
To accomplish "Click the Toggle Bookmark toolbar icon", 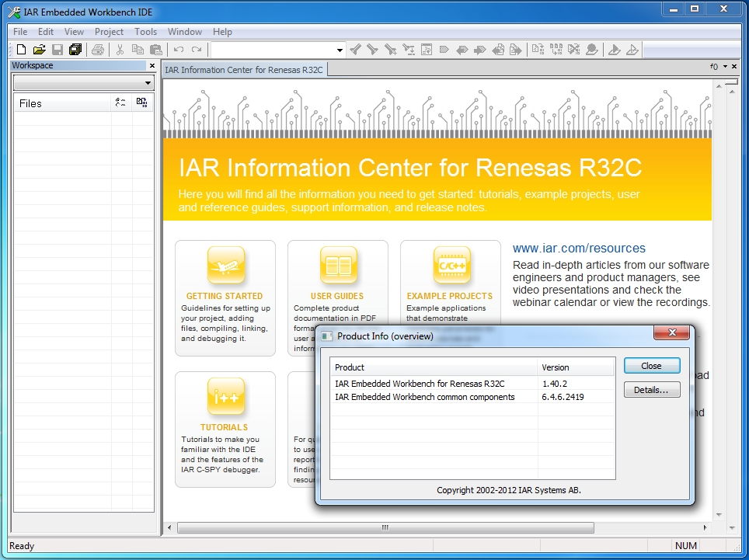I will (x=444, y=49).
